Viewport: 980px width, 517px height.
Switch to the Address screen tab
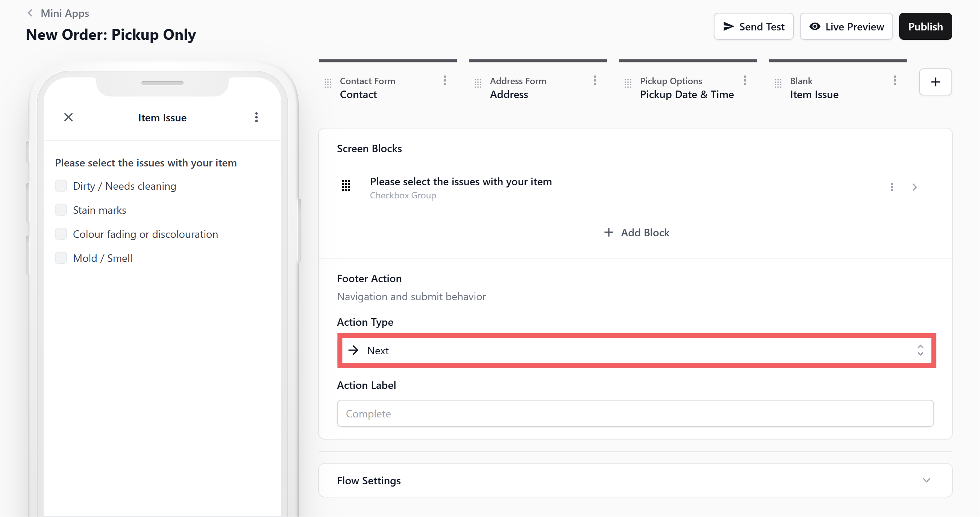537,88
